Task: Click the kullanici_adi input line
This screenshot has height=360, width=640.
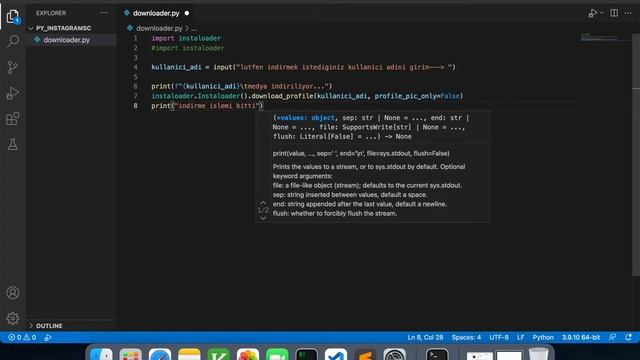Action: point(303,67)
